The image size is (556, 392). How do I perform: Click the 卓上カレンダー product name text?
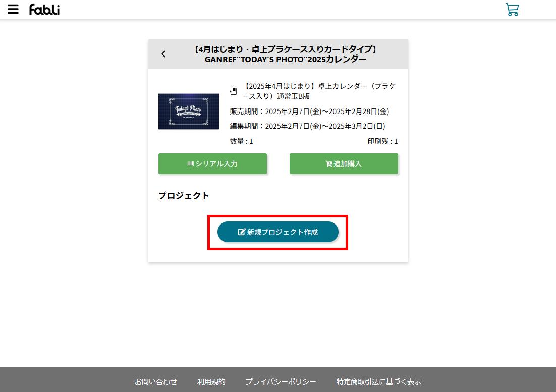319,91
